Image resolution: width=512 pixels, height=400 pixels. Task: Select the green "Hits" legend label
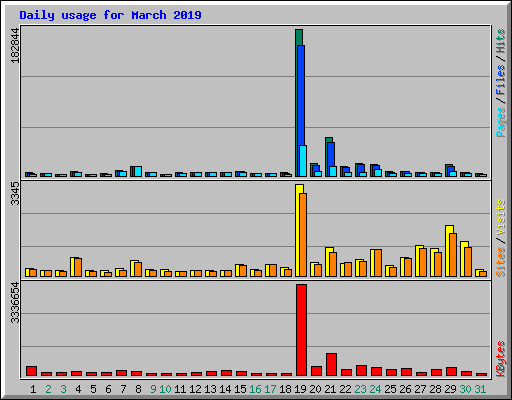[500, 41]
